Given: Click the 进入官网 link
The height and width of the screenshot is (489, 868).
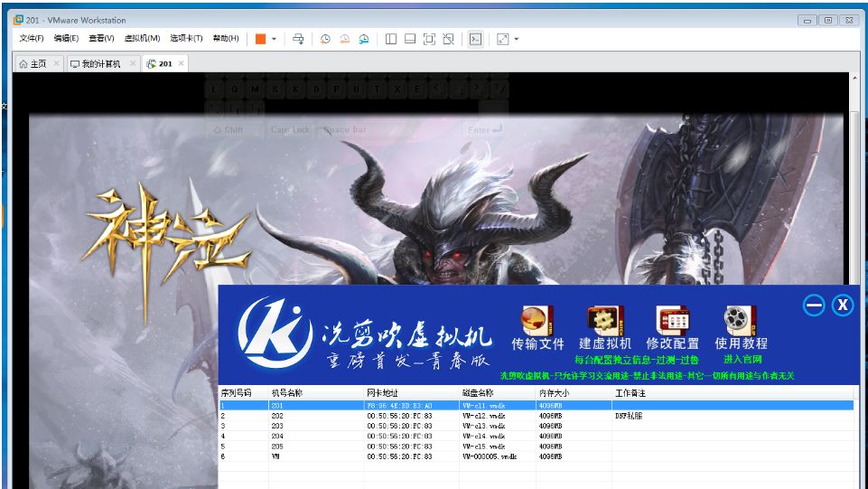Looking at the screenshot, I should tap(742, 360).
